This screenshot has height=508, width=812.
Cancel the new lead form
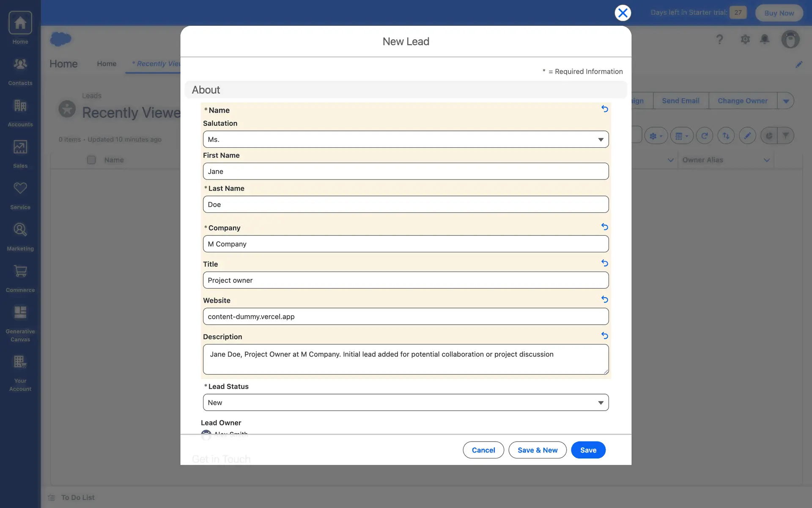pos(483,450)
